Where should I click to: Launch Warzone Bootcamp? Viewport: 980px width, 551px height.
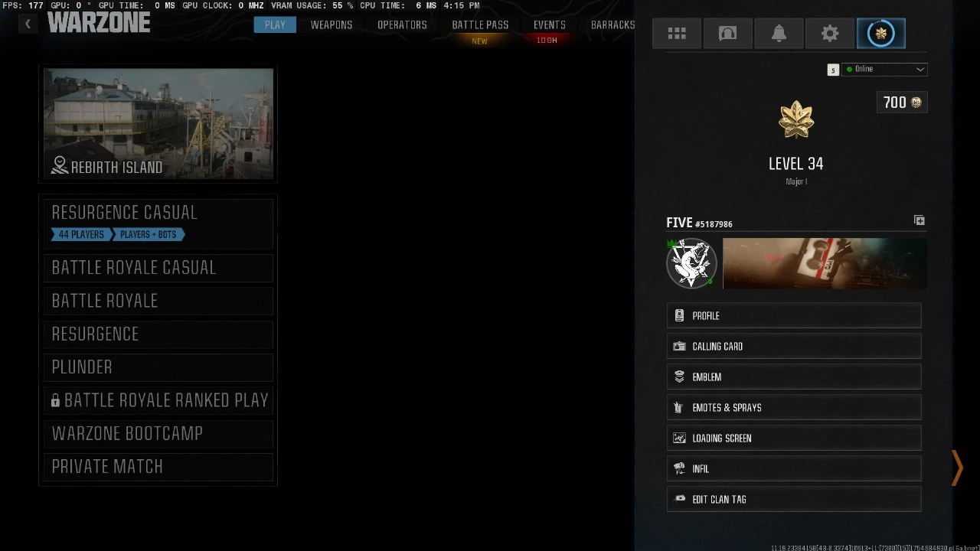coord(158,434)
